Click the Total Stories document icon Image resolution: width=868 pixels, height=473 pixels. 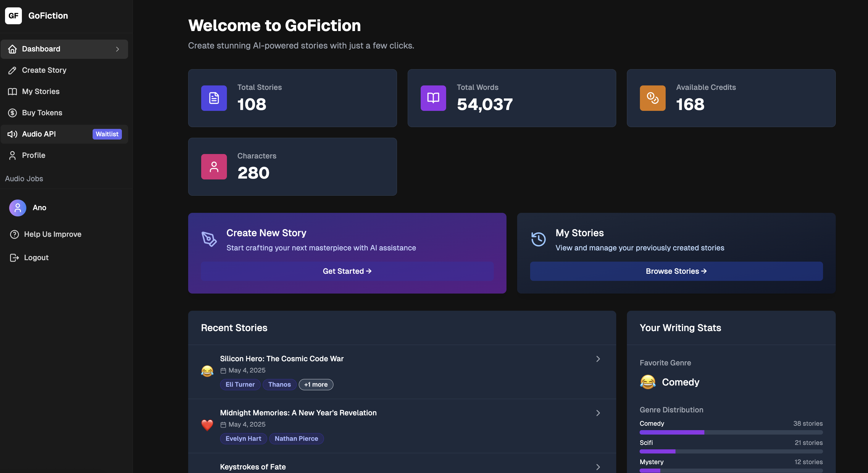click(x=214, y=98)
